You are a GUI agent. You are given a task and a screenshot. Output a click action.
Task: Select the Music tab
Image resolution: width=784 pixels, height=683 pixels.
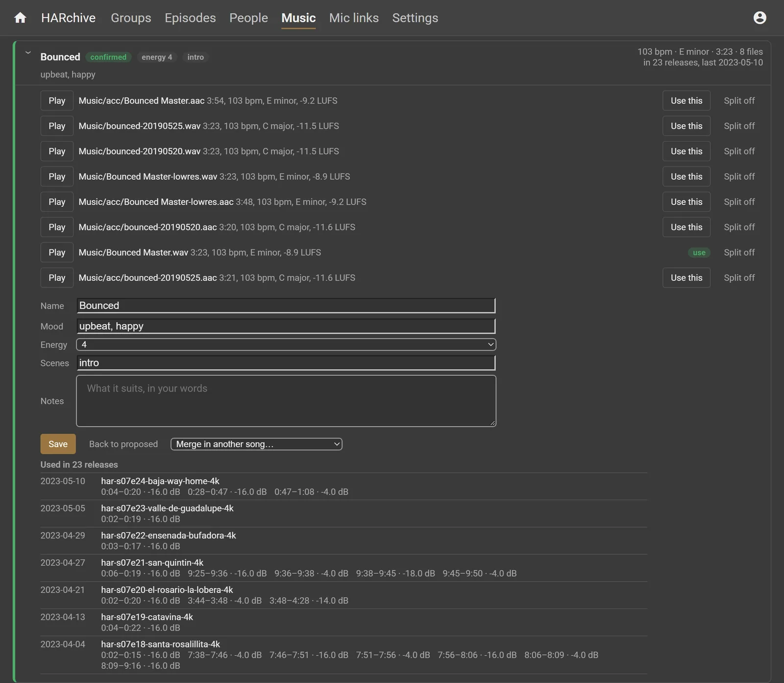click(x=298, y=18)
